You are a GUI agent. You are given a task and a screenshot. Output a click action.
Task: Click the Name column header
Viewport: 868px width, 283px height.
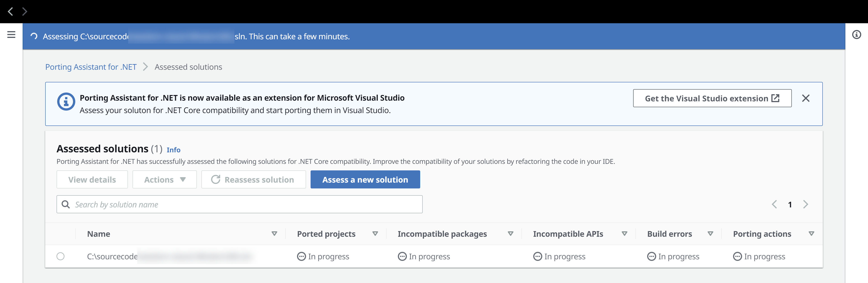pyautogui.click(x=98, y=234)
